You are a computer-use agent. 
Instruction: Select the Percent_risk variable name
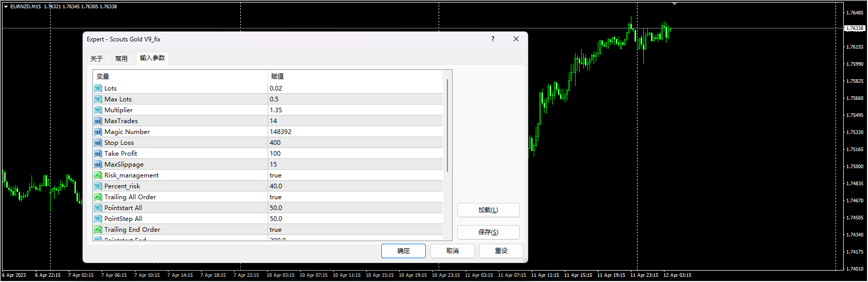[x=122, y=186]
